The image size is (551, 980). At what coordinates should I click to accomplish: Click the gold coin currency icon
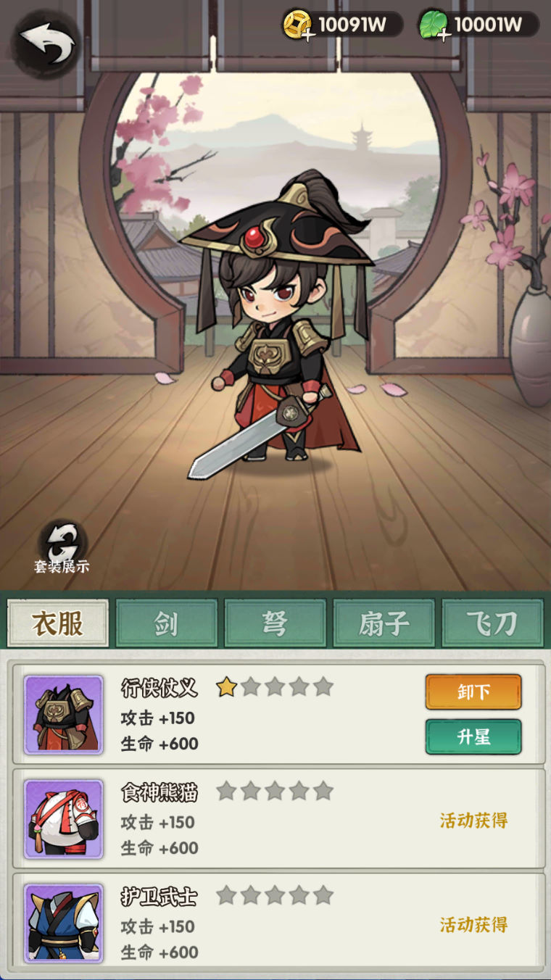[x=297, y=25]
